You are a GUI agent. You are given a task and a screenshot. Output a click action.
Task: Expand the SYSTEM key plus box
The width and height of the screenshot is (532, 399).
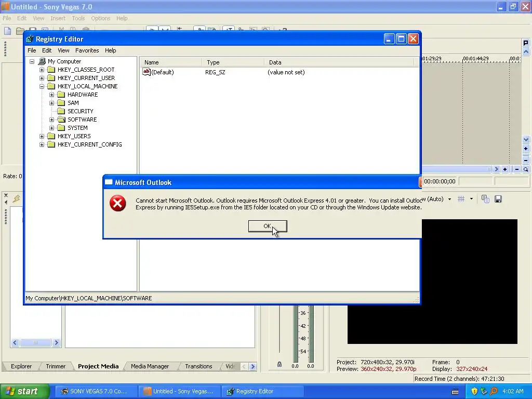click(x=51, y=128)
